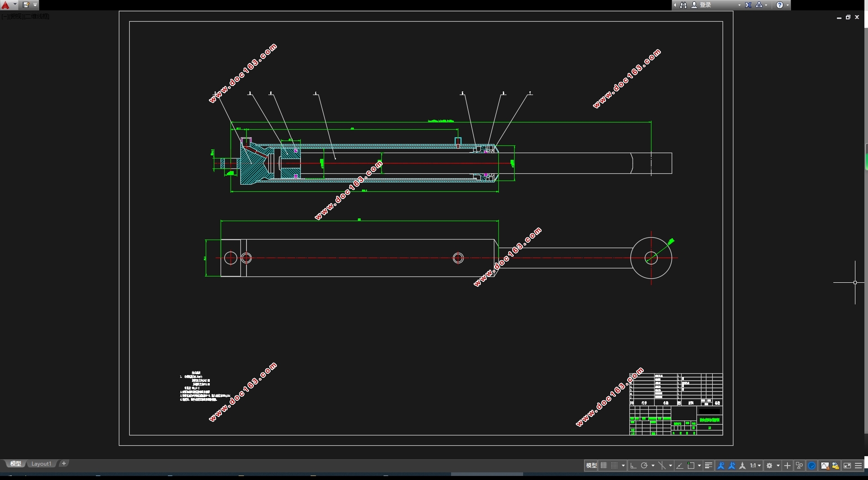Toggle object snap tracking angle icon
Screen dimensions: 868x480
pos(680,466)
